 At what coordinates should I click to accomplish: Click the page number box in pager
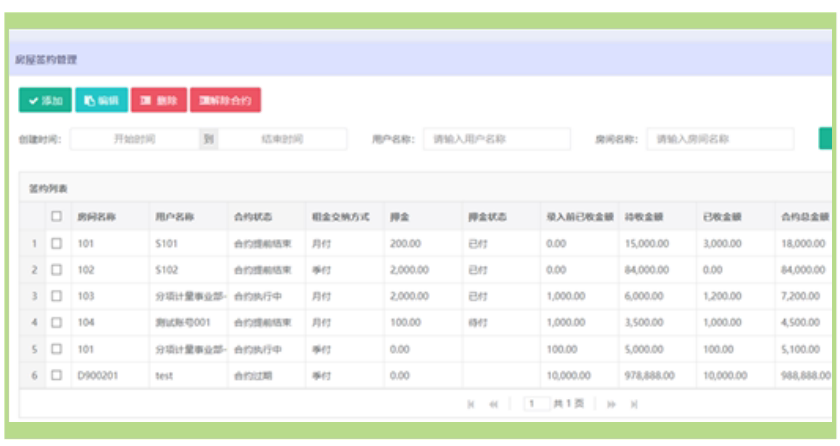click(537, 404)
